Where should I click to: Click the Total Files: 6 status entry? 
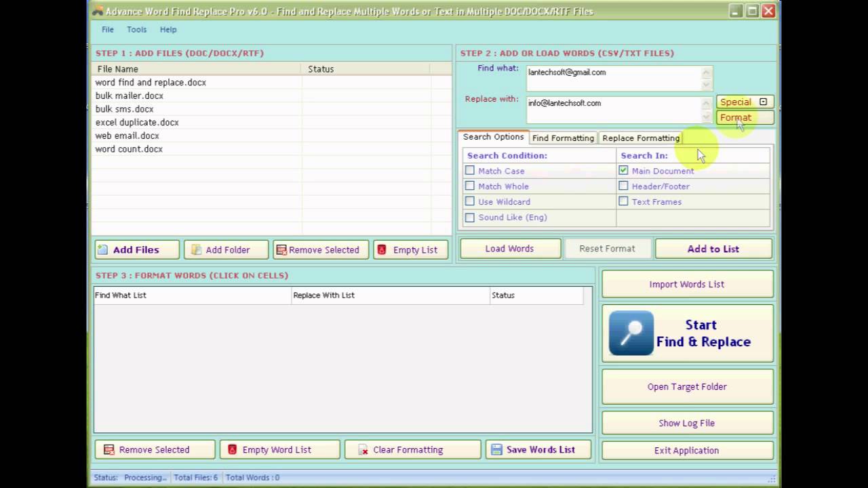click(196, 477)
